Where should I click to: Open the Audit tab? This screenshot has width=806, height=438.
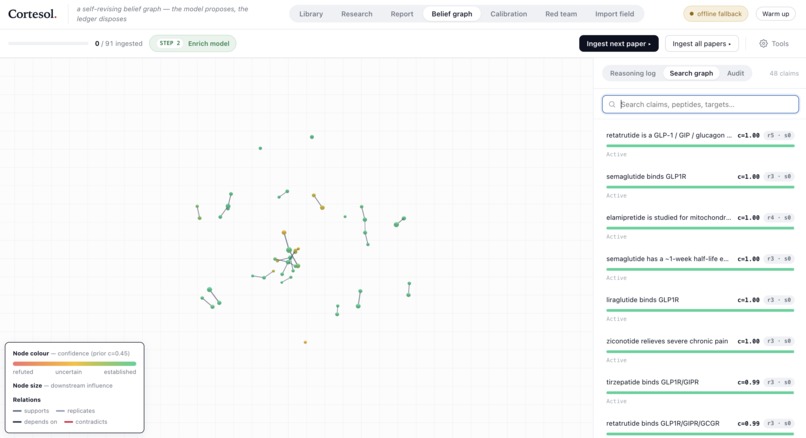click(735, 73)
